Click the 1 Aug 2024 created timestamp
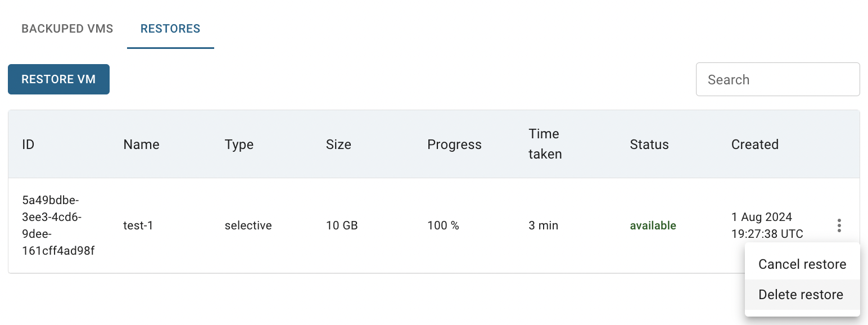 coord(767,225)
